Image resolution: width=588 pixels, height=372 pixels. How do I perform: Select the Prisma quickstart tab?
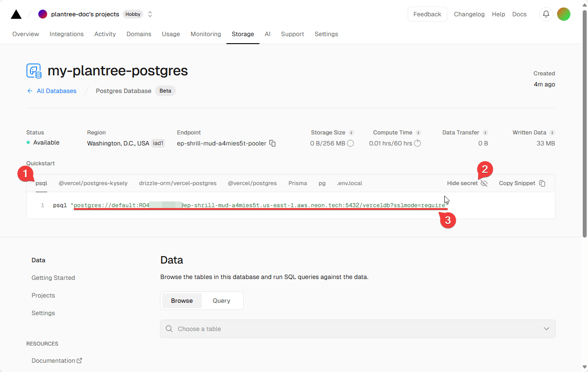(298, 183)
